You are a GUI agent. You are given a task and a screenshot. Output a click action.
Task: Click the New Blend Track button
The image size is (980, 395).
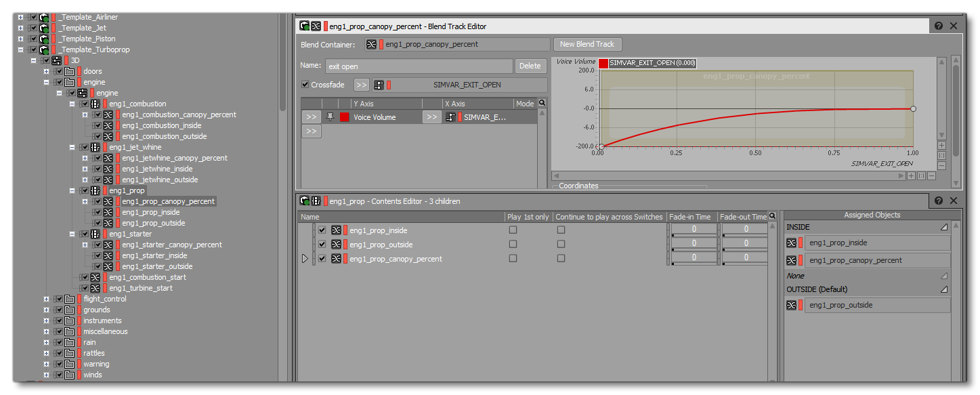(x=587, y=44)
